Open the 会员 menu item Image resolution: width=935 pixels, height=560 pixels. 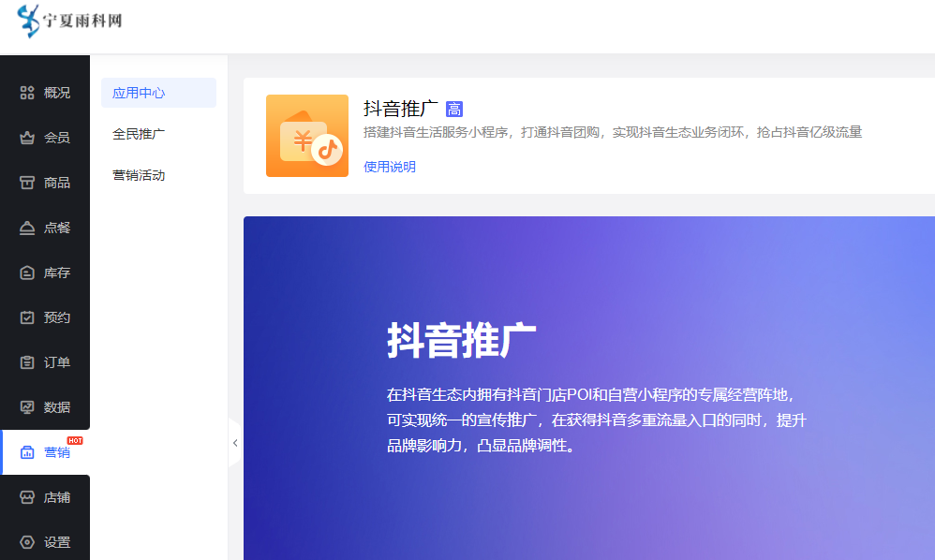tap(45, 138)
